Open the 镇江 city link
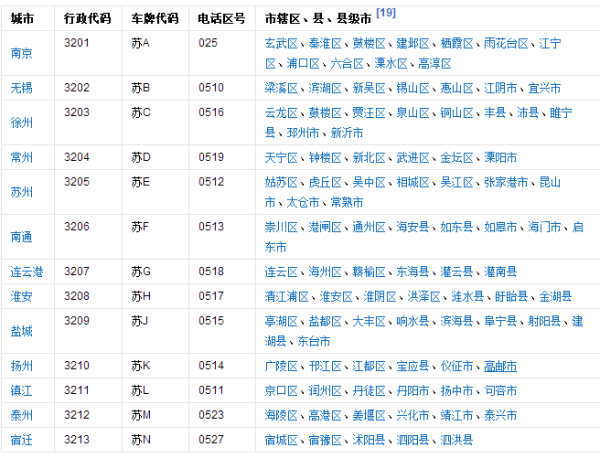600x458 pixels. click(21, 391)
